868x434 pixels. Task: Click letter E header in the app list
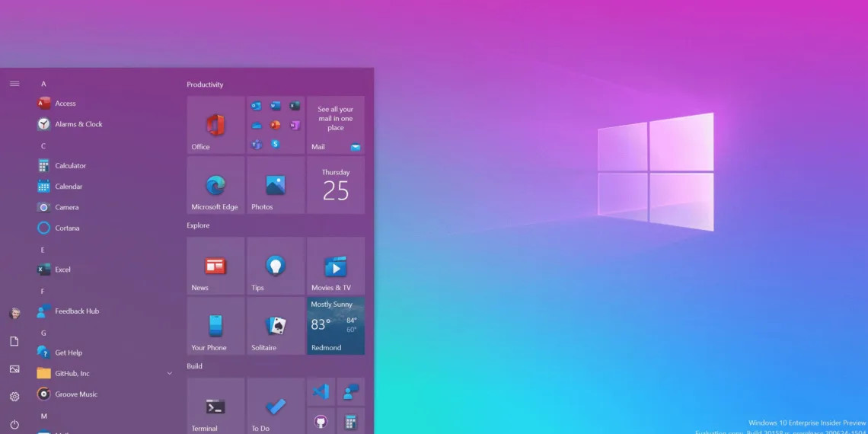(x=43, y=250)
